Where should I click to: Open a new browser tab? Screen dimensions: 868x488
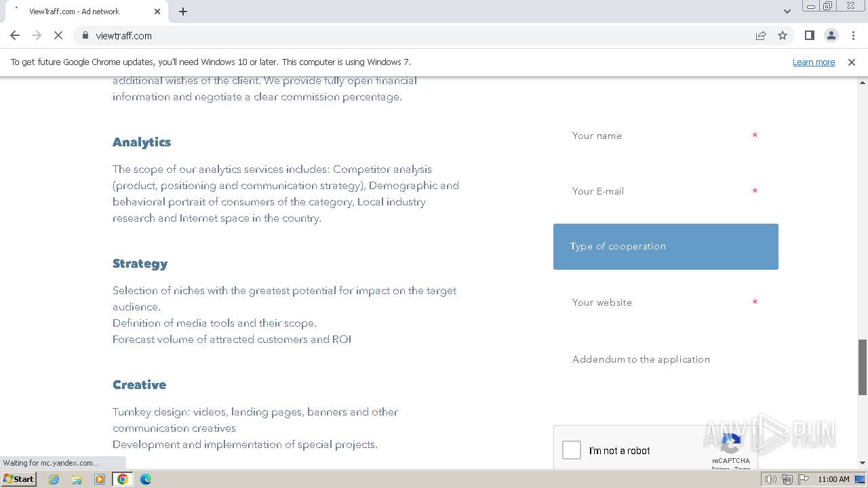click(x=183, y=12)
